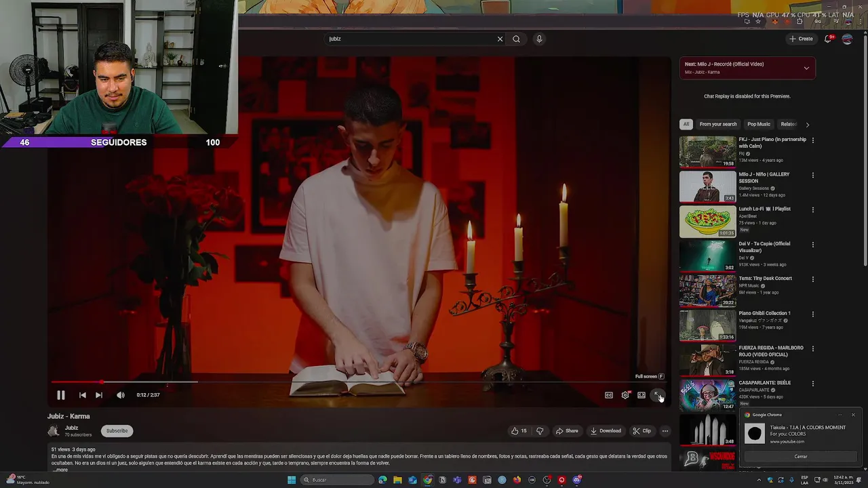
Task: Open the Chrome notification options ellipsis
Action: 840,415
